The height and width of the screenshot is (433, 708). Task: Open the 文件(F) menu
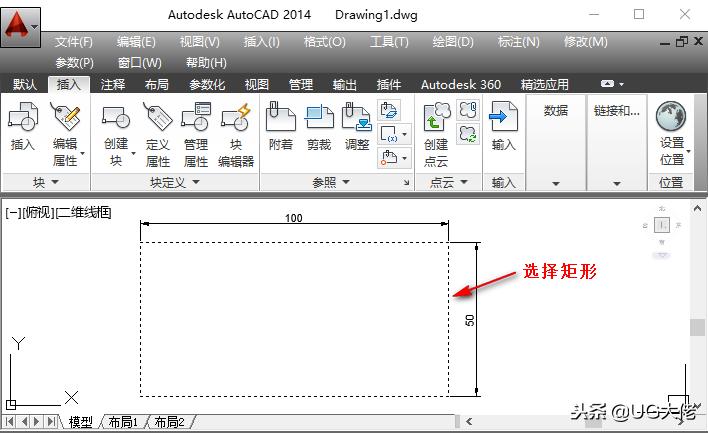tap(74, 42)
